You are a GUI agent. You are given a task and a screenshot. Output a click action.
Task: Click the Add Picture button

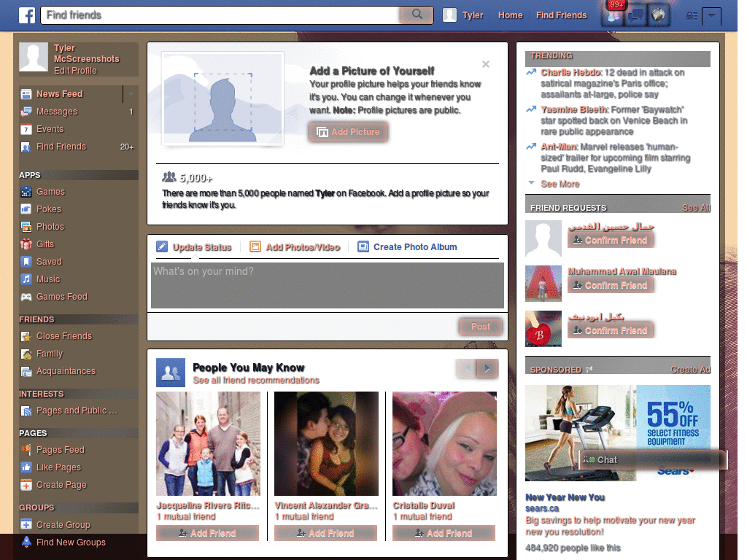[x=348, y=132]
